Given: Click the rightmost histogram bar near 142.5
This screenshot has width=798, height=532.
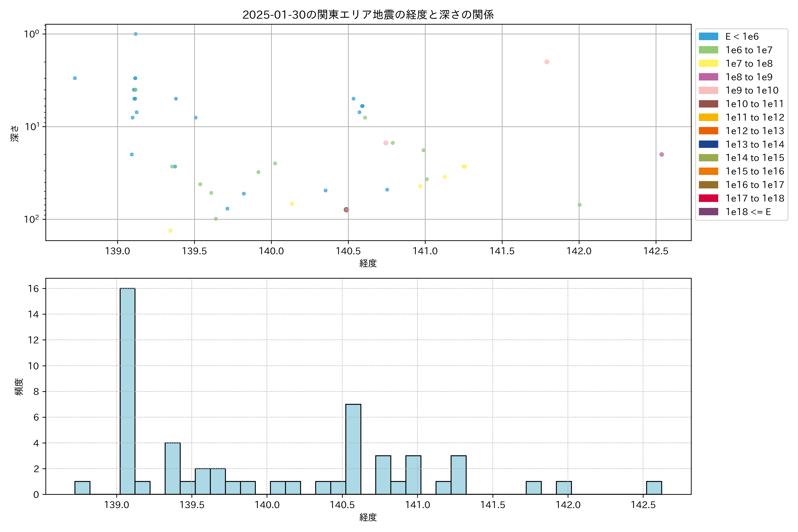Looking at the screenshot, I should 654,488.
